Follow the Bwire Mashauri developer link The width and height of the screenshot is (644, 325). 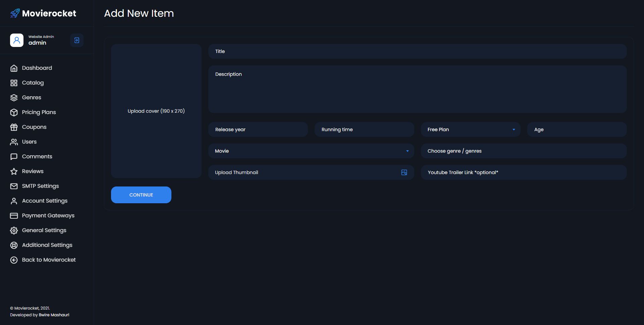[x=54, y=315]
